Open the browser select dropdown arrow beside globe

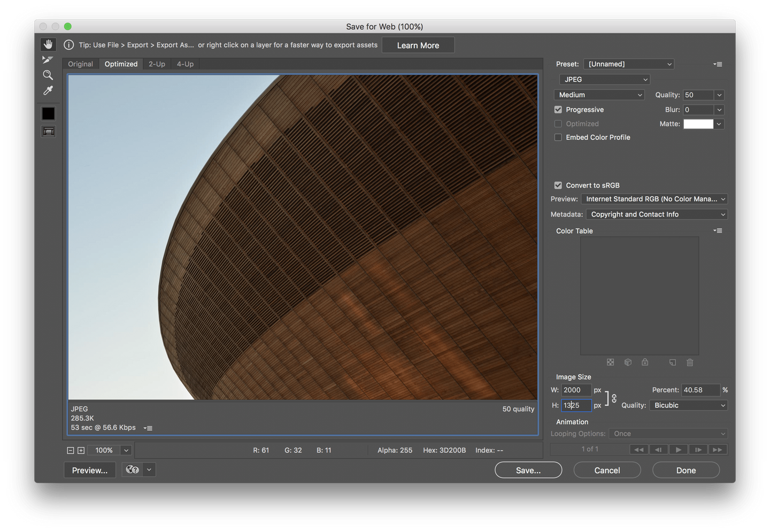coord(149,469)
